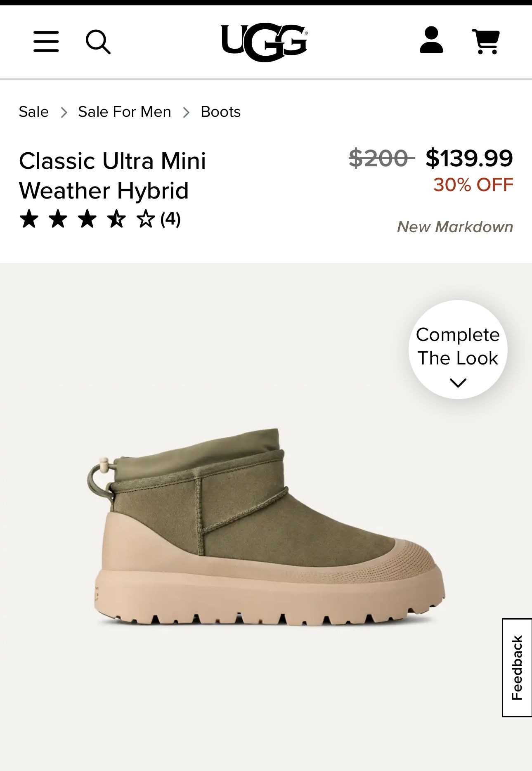Open the hamburger navigation menu
This screenshot has height=771, width=532.
[46, 41]
